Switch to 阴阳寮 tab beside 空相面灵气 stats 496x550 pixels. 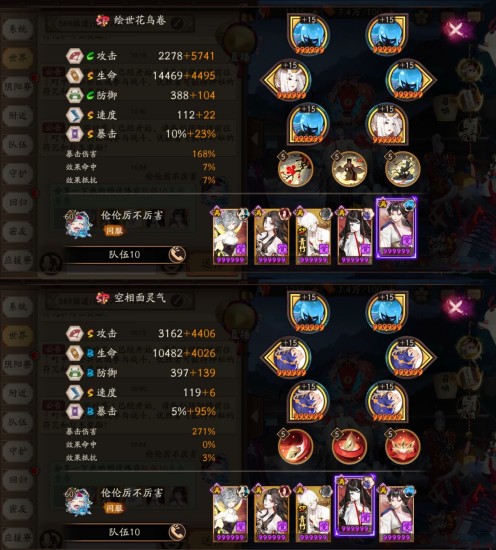[18, 364]
